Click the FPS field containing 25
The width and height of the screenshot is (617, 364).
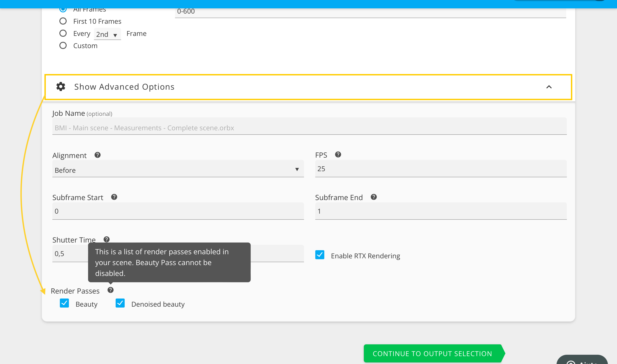coord(441,169)
